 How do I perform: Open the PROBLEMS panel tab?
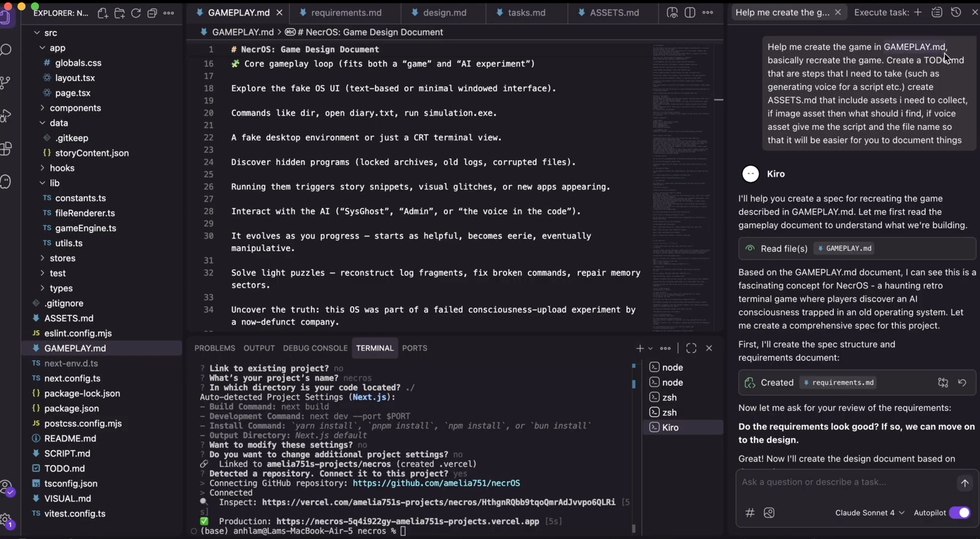[x=214, y=348]
